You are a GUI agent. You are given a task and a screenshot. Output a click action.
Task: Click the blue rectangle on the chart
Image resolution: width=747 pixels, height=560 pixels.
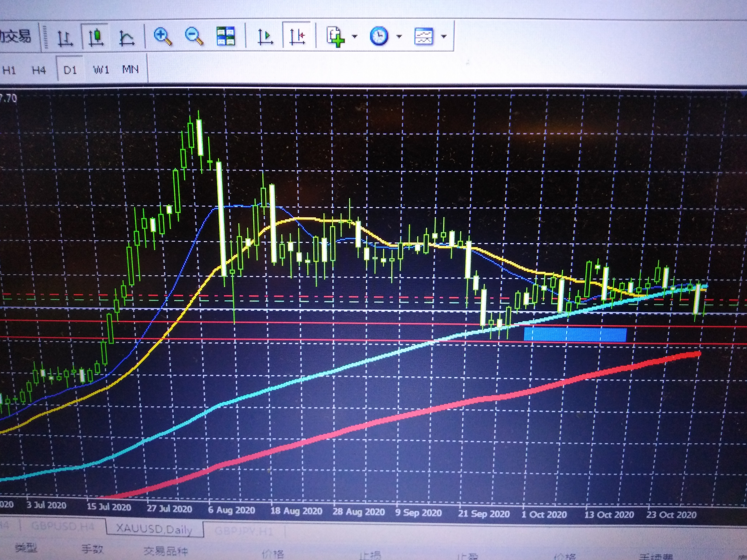point(575,335)
